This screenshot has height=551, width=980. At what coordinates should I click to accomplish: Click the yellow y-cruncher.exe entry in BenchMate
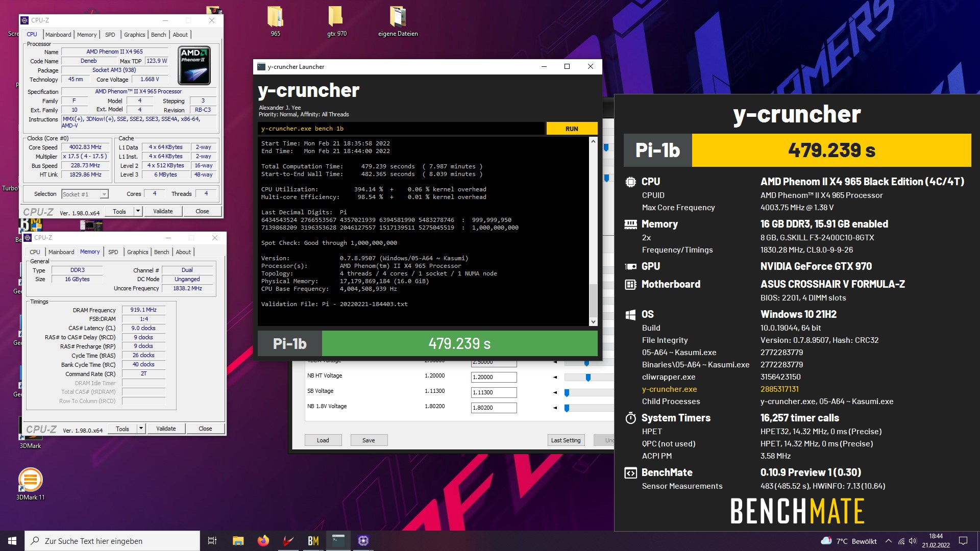click(669, 389)
